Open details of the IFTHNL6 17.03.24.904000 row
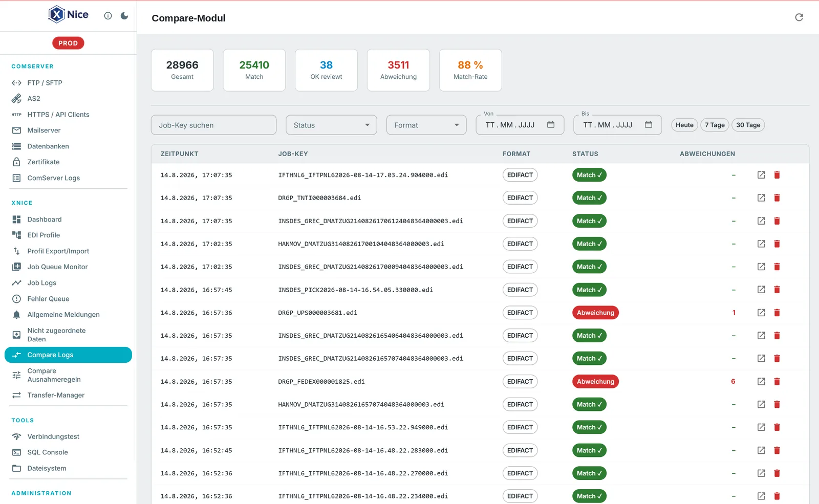 click(x=761, y=175)
